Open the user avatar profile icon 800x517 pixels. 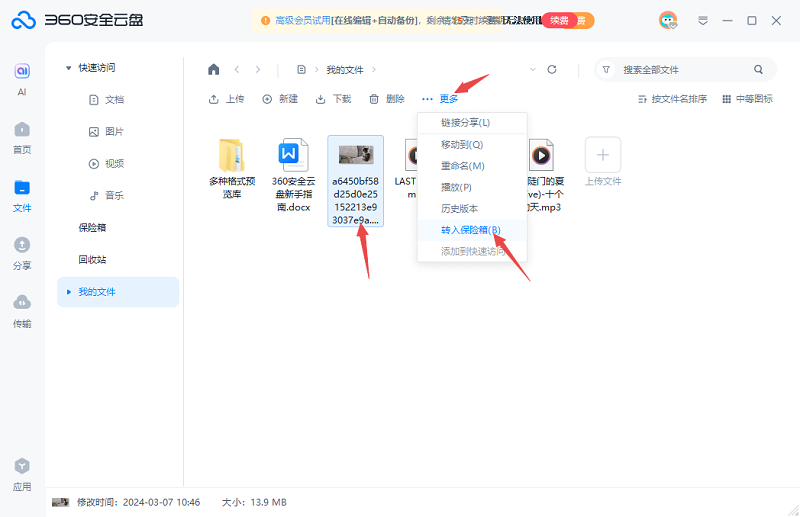tap(668, 20)
